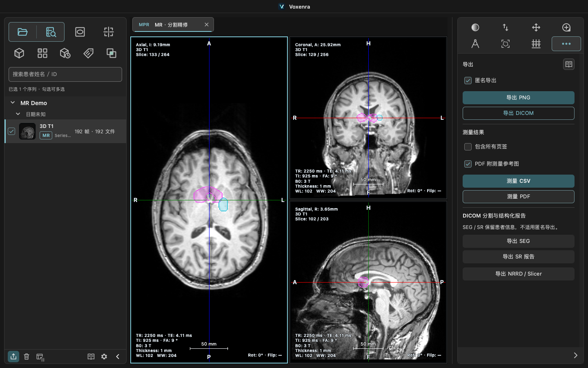This screenshot has height=368, width=588.
Task: Click the layout pause icon in sidebar footer
Action: 40,357
